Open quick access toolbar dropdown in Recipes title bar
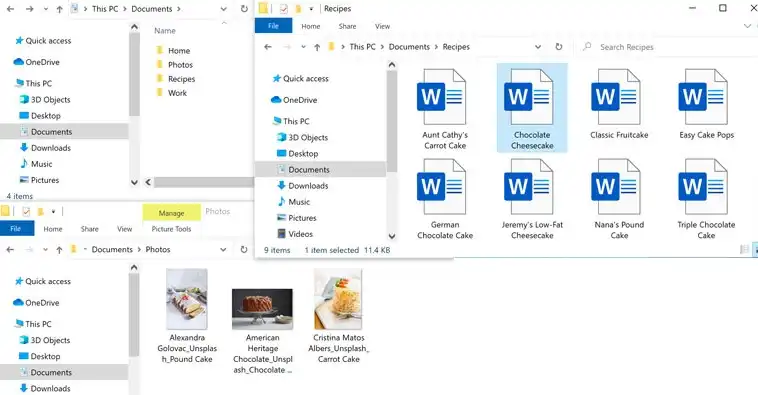The width and height of the screenshot is (758, 395). [x=311, y=9]
